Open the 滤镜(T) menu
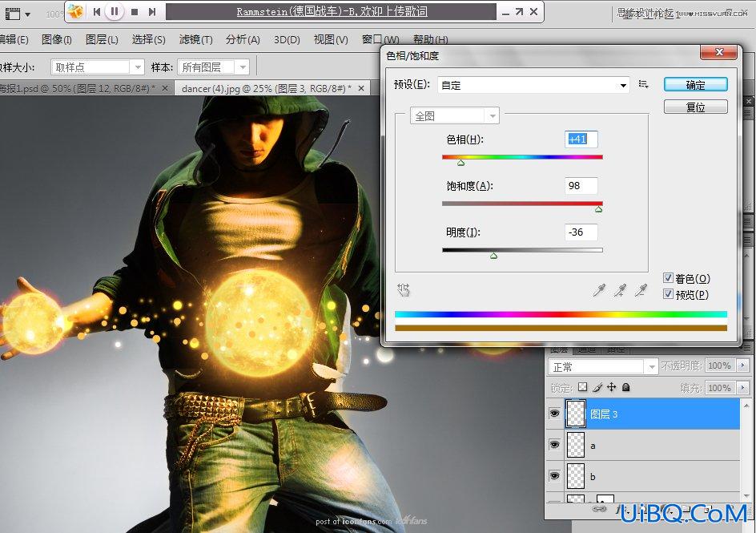The height and width of the screenshot is (533, 756). click(195, 39)
